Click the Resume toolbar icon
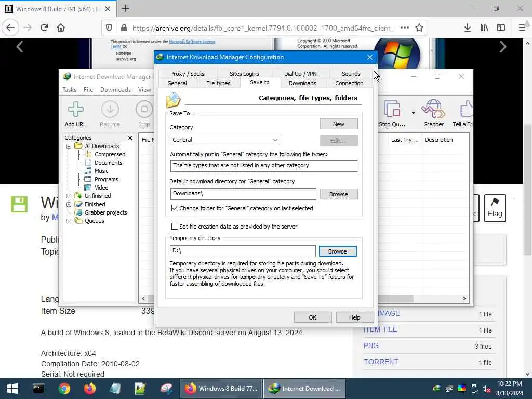Screen dimensions: 532x399 (110, 114)
